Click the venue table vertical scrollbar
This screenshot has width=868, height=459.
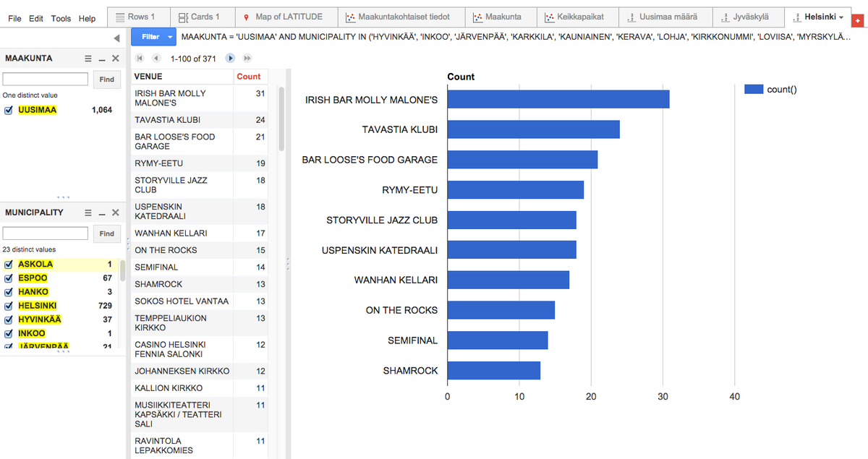(x=281, y=119)
